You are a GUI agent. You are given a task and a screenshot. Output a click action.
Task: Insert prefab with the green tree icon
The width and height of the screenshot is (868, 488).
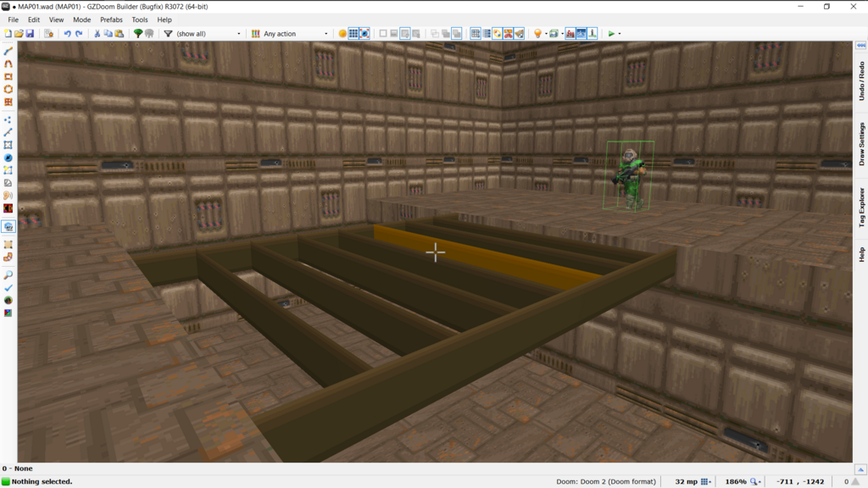pos(138,34)
